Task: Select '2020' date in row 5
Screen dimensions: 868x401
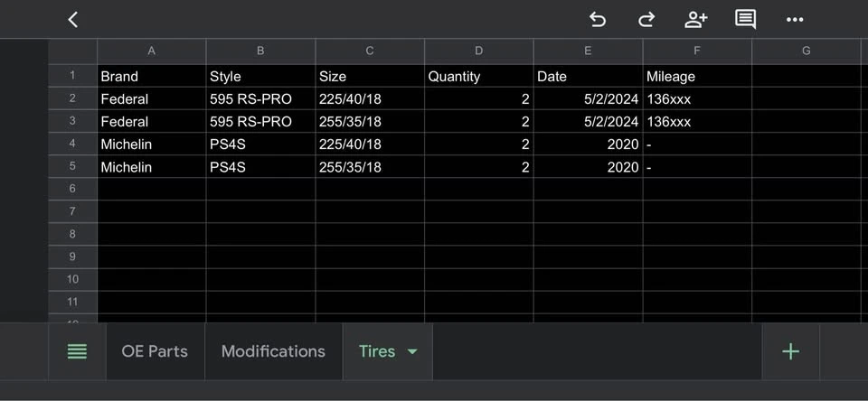Action: pos(588,167)
